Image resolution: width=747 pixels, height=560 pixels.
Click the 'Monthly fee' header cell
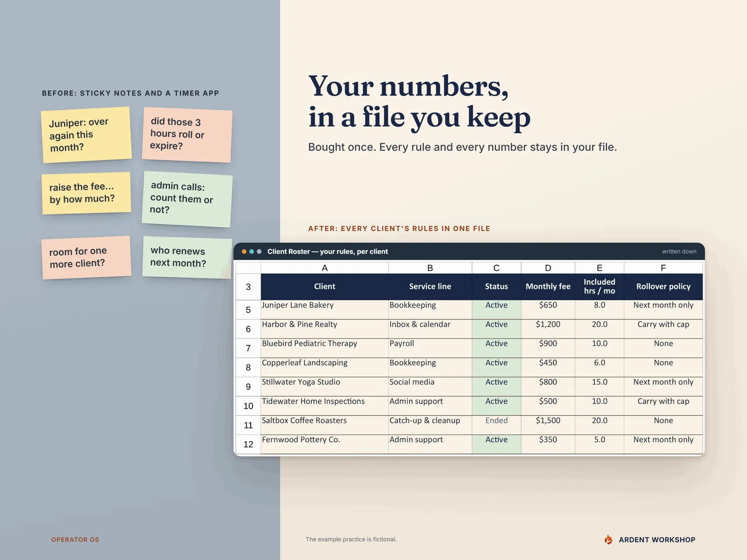pos(548,287)
